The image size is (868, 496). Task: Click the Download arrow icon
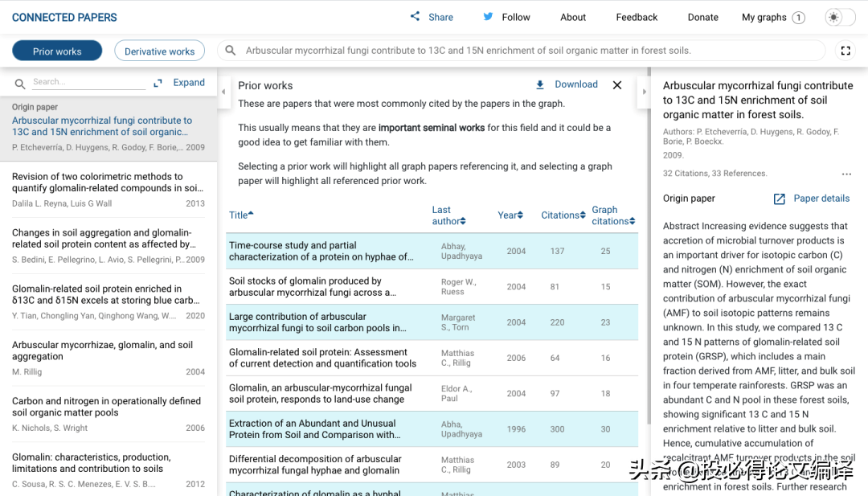(x=540, y=84)
